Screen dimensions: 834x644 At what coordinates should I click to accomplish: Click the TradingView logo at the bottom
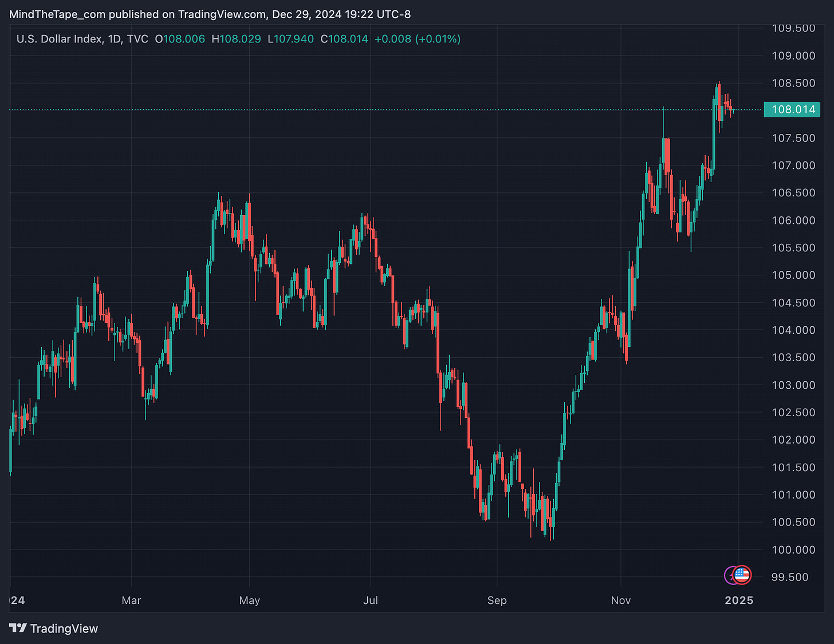[x=54, y=629]
